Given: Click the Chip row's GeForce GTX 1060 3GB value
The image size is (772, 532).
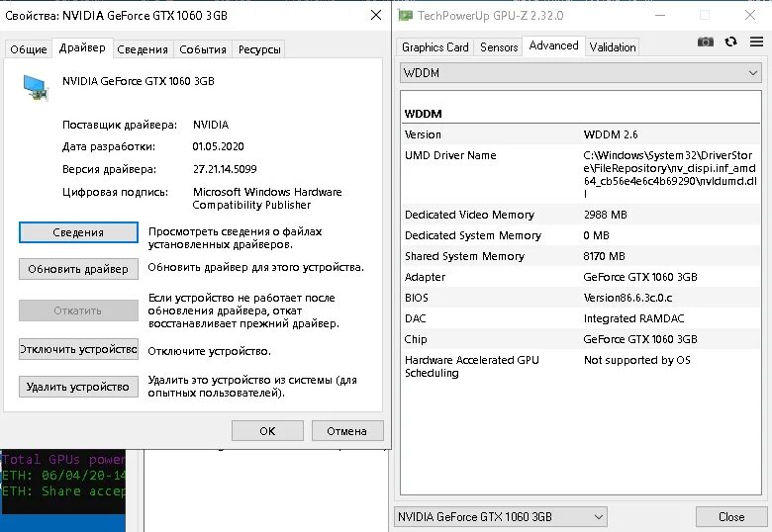Looking at the screenshot, I should click(x=640, y=339).
